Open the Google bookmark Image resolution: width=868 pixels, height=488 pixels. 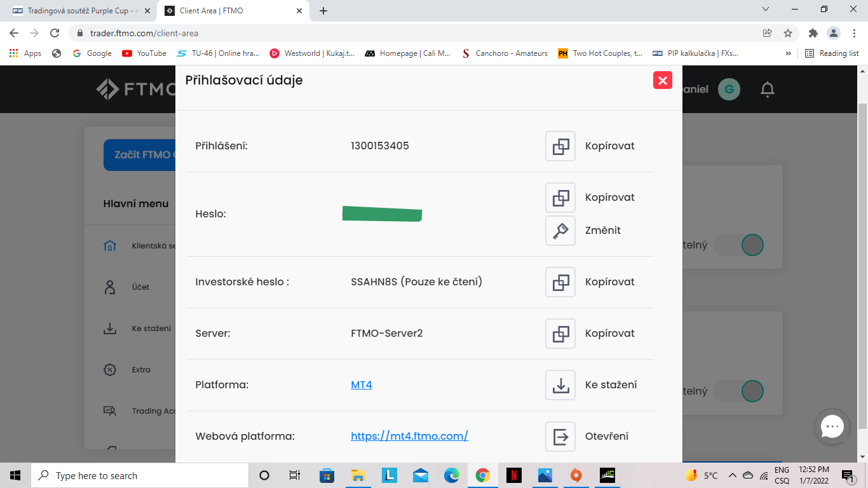tap(92, 53)
